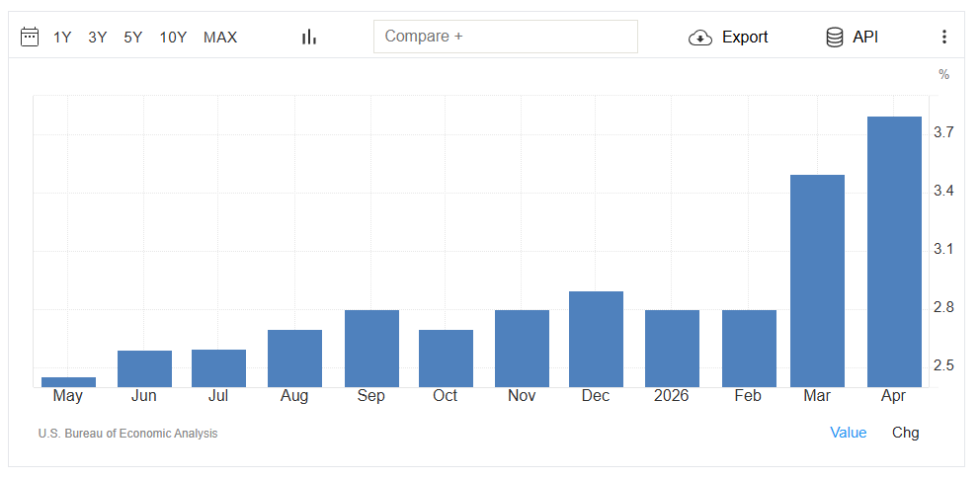Screen dimensions: 980x480
Task: Click the Compare + input field
Action: coord(506,37)
